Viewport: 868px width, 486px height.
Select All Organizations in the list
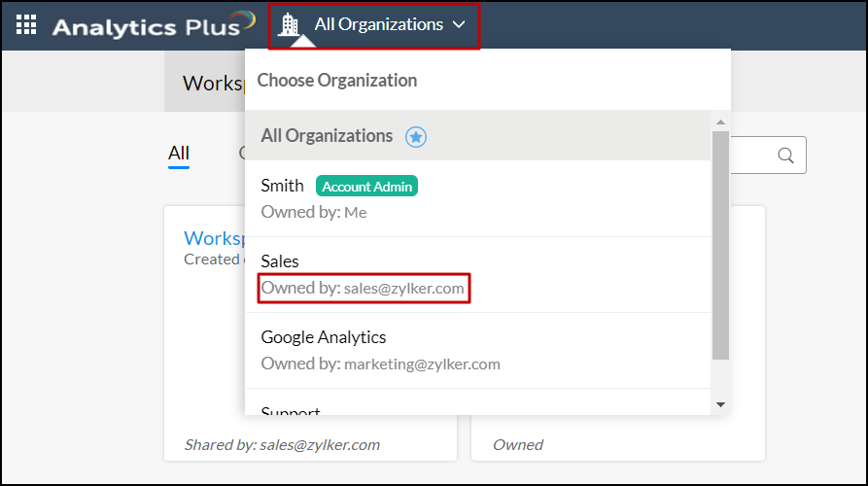coord(327,136)
